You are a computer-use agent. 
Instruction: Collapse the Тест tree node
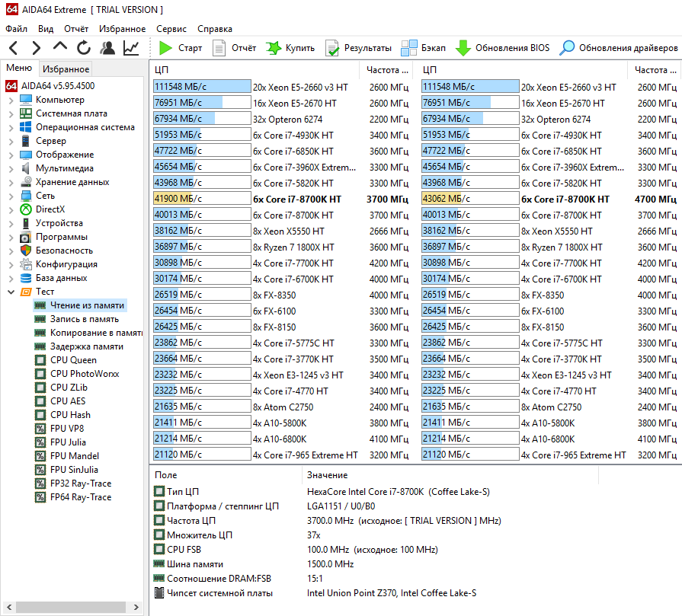[11, 292]
